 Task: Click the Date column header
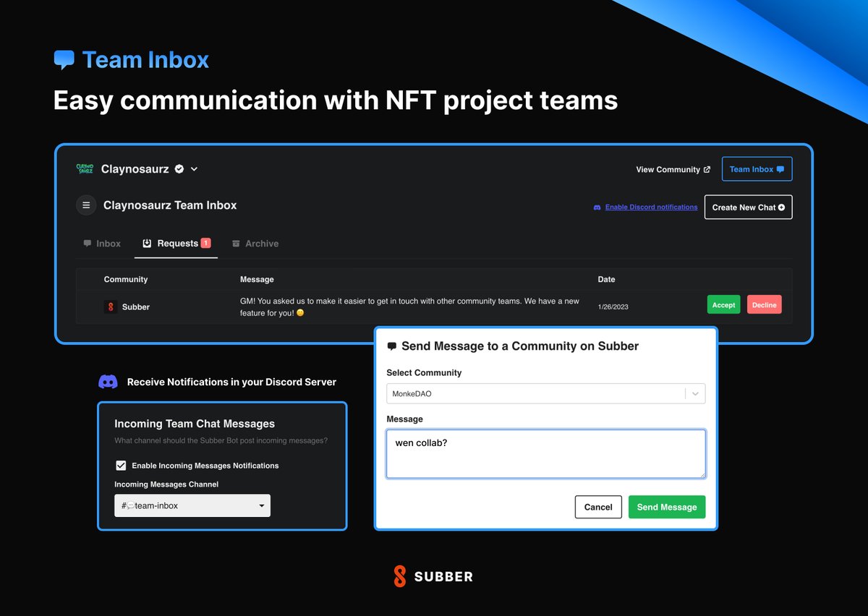(606, 279)
